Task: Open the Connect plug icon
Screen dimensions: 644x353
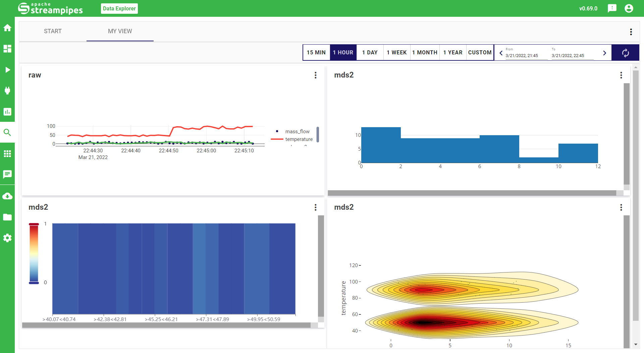Action: (7, 91)
